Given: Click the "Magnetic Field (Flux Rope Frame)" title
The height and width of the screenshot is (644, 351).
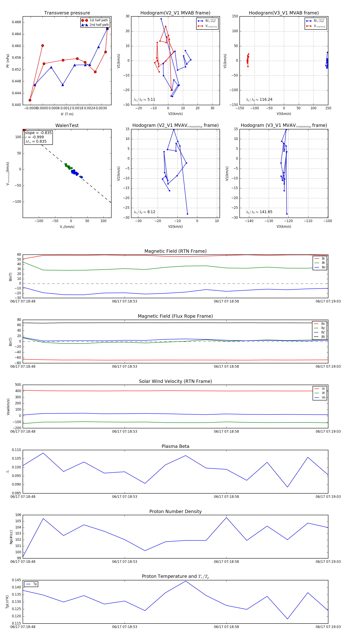Looking at the screenshot, I should (x=175, y=316).
